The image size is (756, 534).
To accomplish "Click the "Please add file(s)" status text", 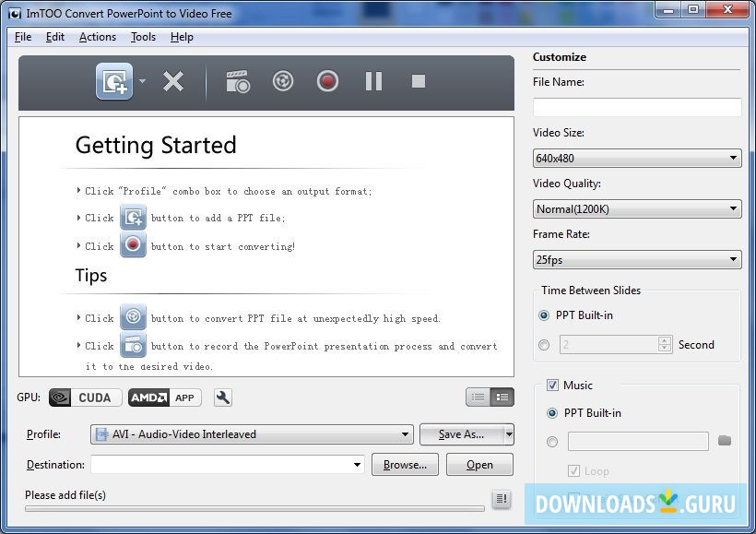I will tap(65, 495).
